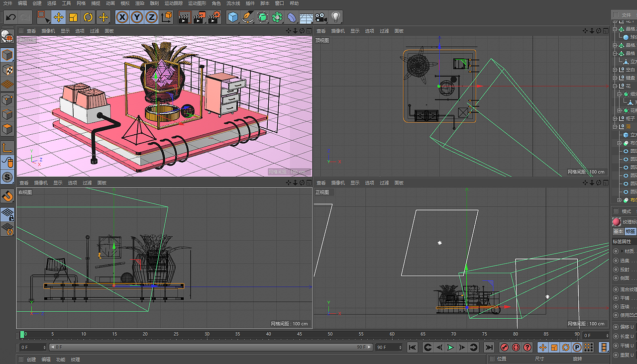
Task: Expand the 键盘 object in tree
Action: pyautogui.click(x=615, y=78)
